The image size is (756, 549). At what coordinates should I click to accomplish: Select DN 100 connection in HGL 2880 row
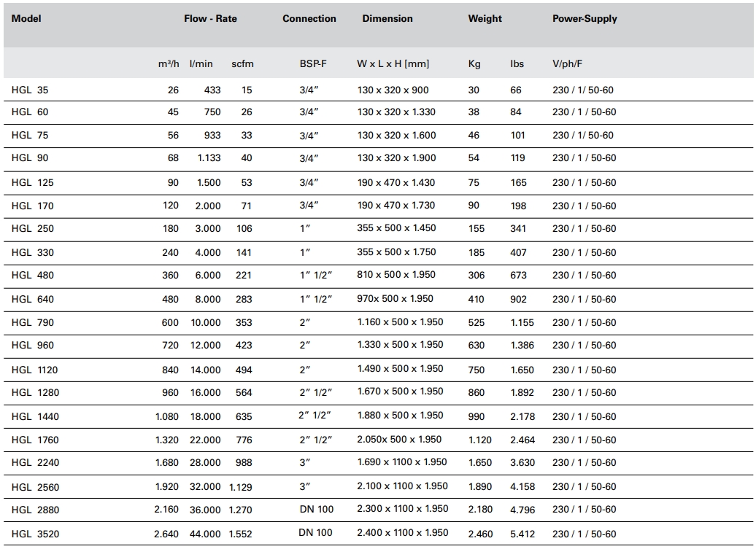coord(315,509)
